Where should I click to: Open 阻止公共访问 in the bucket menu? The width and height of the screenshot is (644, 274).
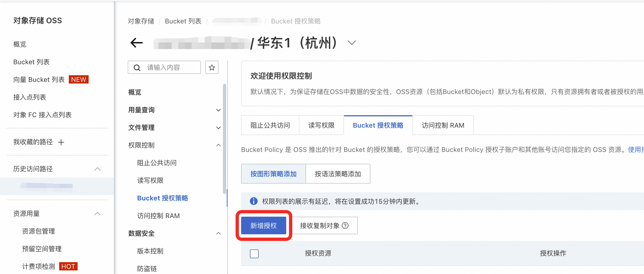(157, 163)
